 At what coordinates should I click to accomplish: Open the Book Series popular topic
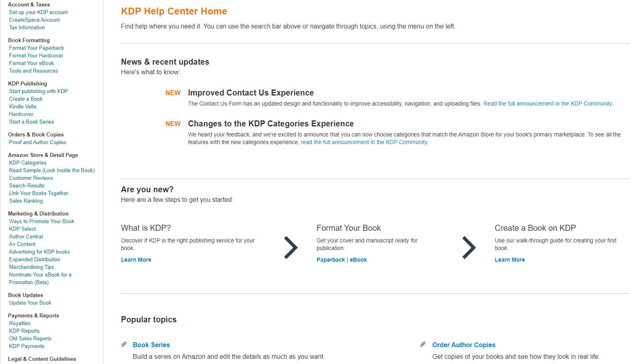click(151, 345)
